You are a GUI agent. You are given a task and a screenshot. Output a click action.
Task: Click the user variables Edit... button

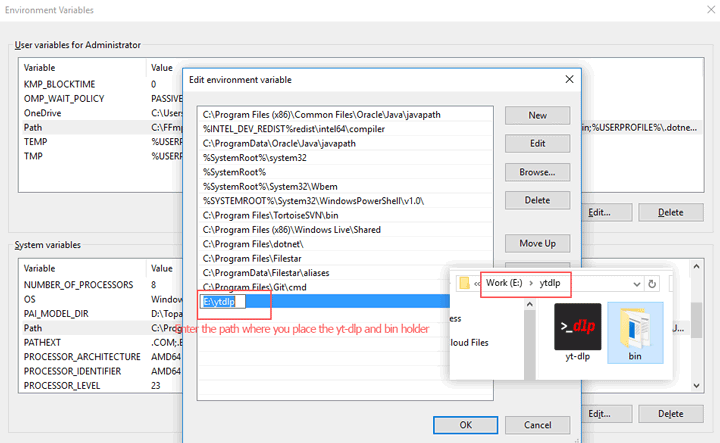click(607, 213)
